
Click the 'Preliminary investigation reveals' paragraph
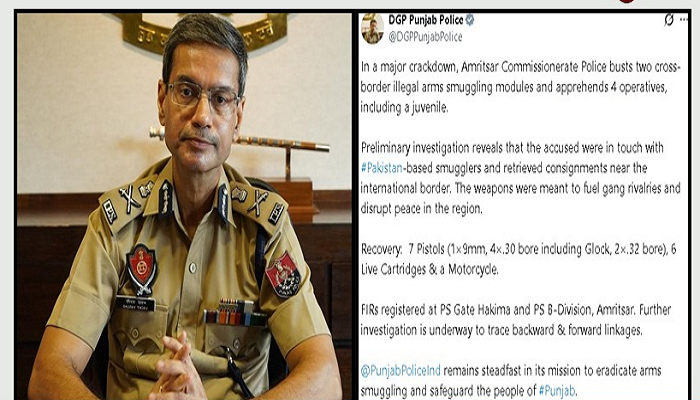(x=521, y=178)
